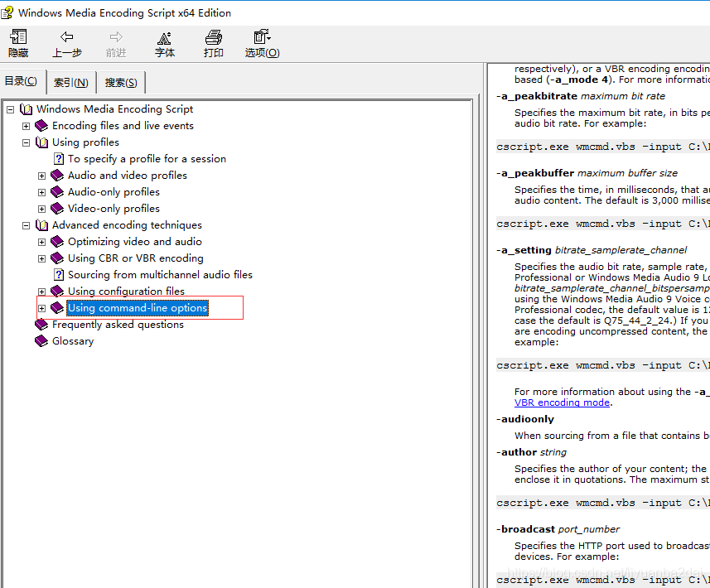Expand the Audio-only profiles node
The image size is (710, 588).
click(41, 192)
